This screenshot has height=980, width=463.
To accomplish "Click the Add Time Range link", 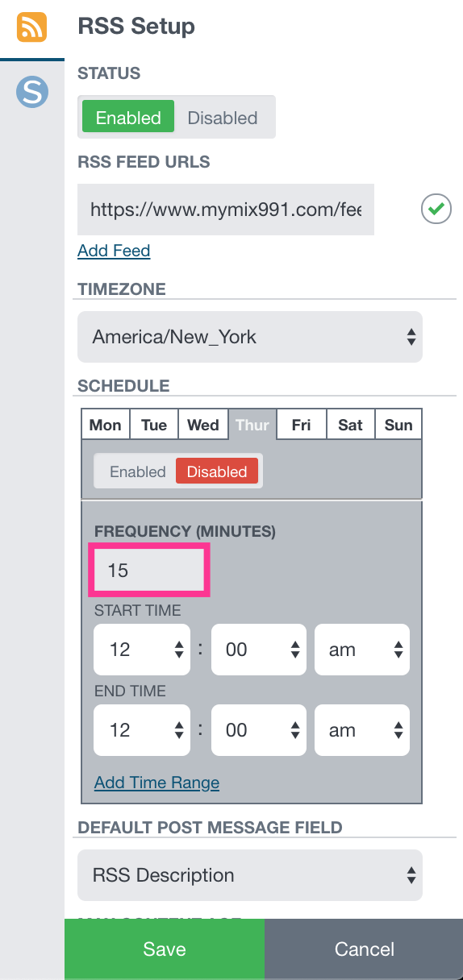I will [156, 783].
